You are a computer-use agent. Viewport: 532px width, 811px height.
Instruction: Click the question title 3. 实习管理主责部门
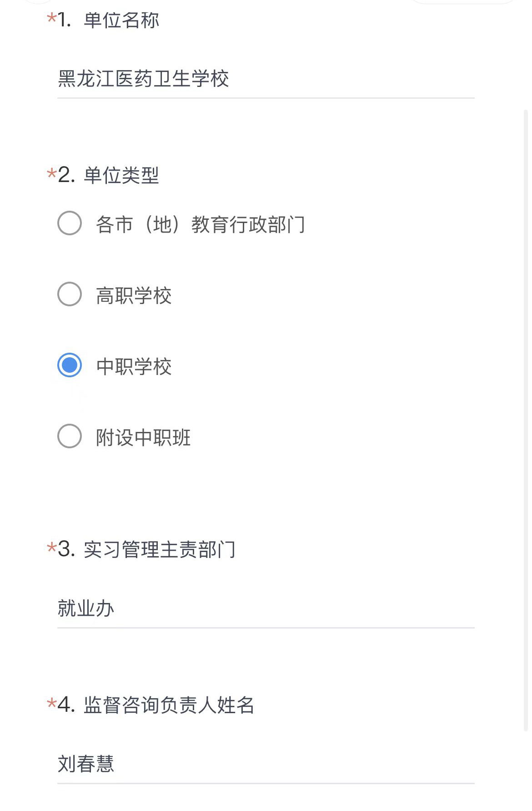point(147,549)
